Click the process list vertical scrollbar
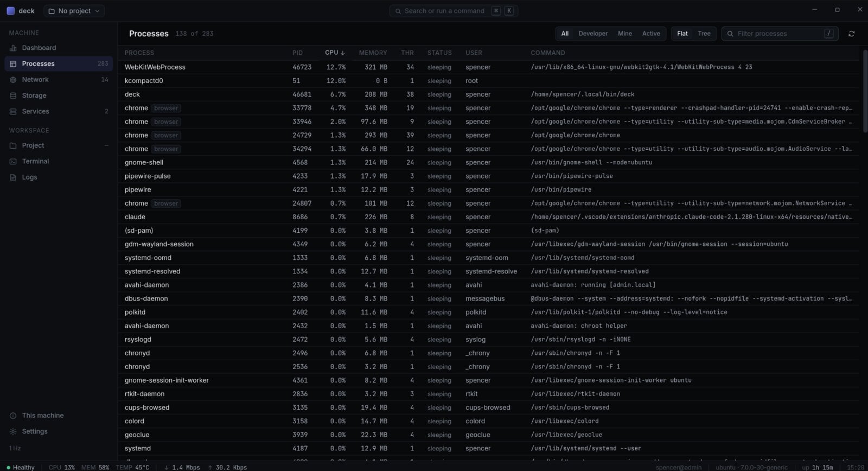Screen dimensions: 868x471 tap(865, 91)
